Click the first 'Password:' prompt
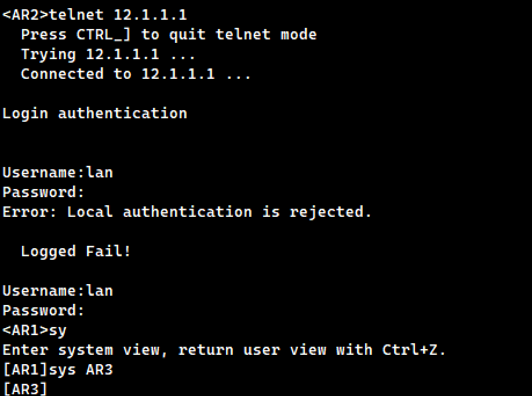The width and height of the screenshot is (532, 396). click(x=43, y=192)
